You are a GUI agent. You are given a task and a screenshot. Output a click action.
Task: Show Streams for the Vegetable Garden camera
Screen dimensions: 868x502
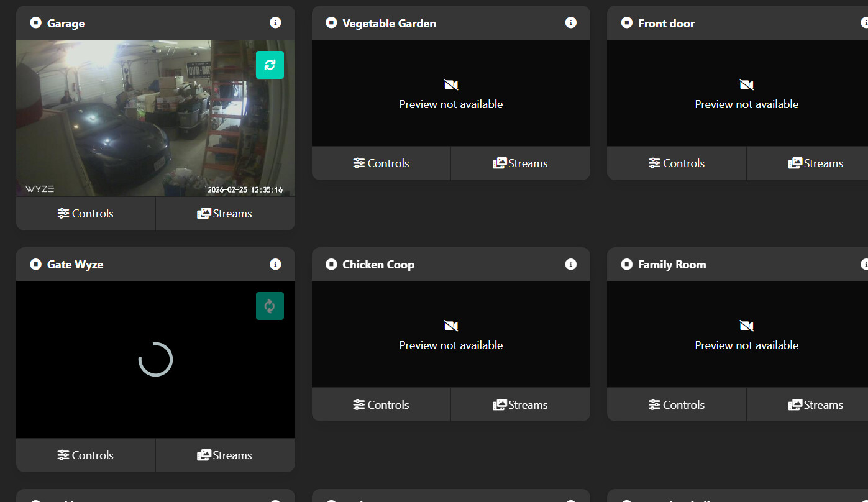pyautogui.click(x=521, y=163)
